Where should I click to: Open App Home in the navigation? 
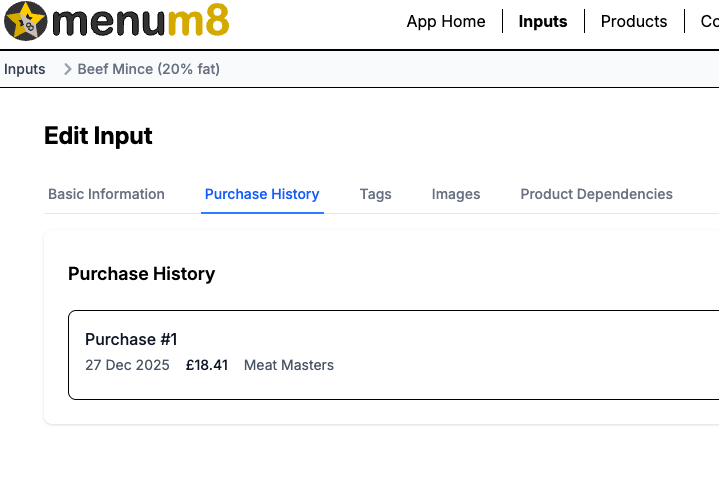[x=446, y=22]
